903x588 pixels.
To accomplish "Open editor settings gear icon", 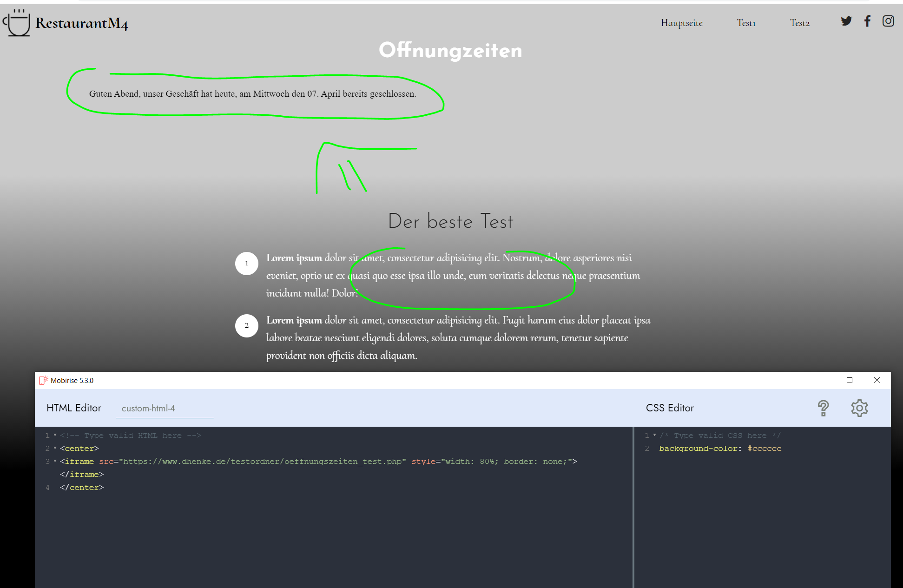I will pyautogui.click(x=859, y=408).
